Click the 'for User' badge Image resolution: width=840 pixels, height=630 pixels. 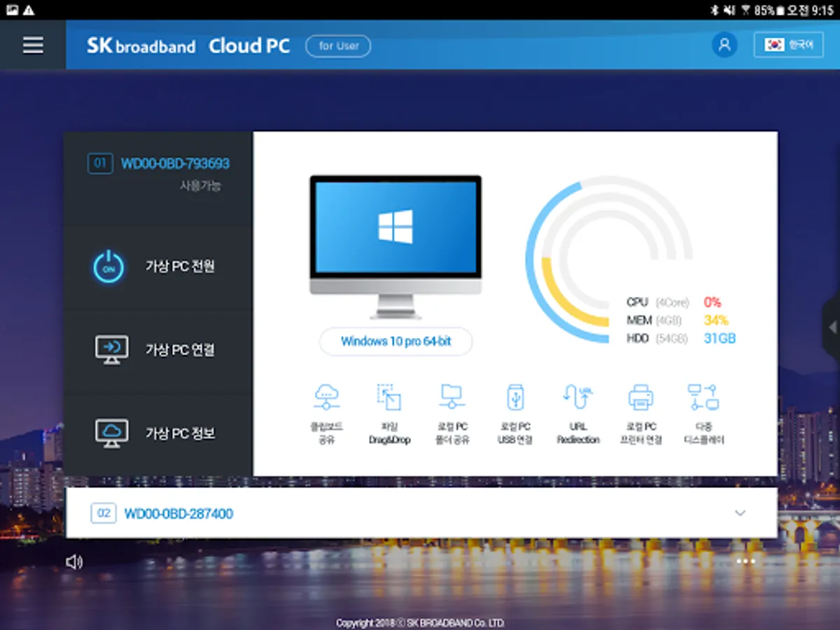coord(338,46)
